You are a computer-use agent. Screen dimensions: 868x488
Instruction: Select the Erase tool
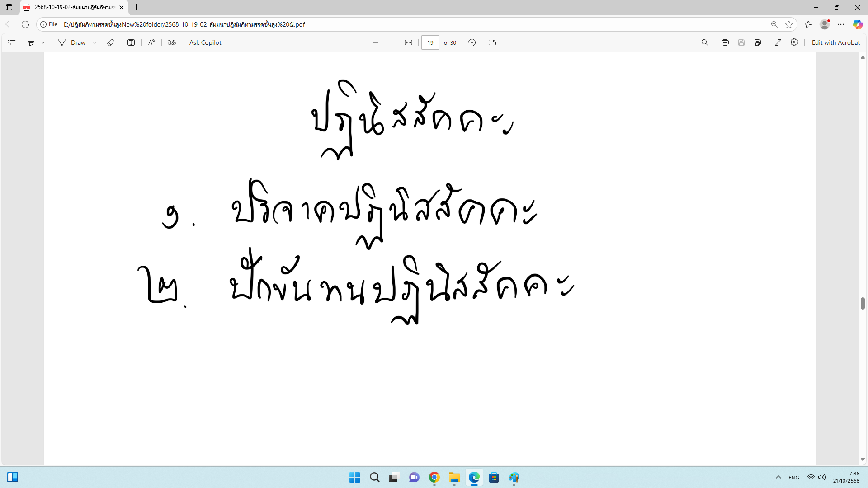111,42
